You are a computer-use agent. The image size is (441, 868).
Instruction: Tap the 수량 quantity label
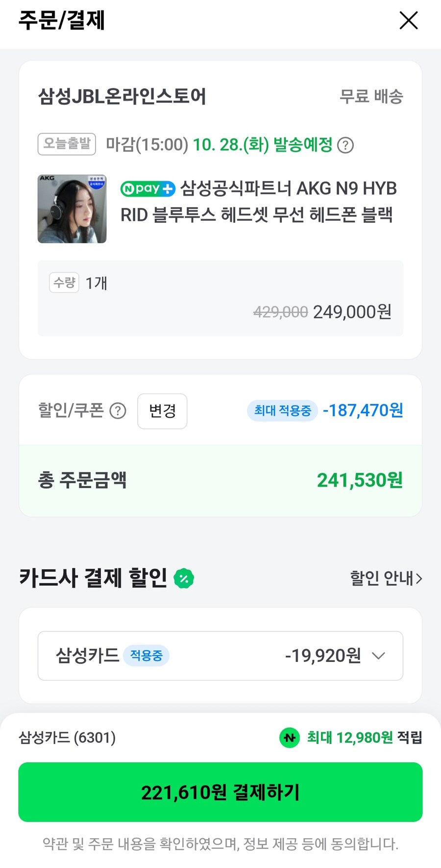click(64, 282)
